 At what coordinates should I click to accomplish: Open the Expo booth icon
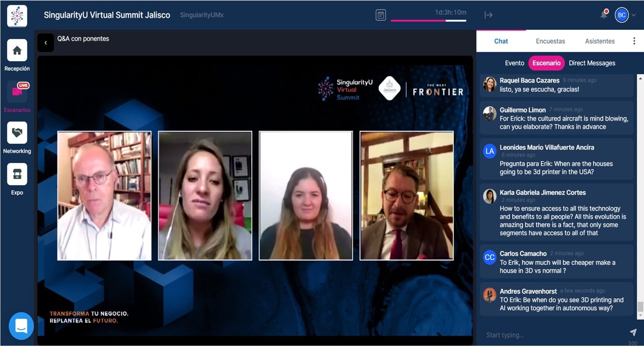pyautogui.click(x=17, y=174)
